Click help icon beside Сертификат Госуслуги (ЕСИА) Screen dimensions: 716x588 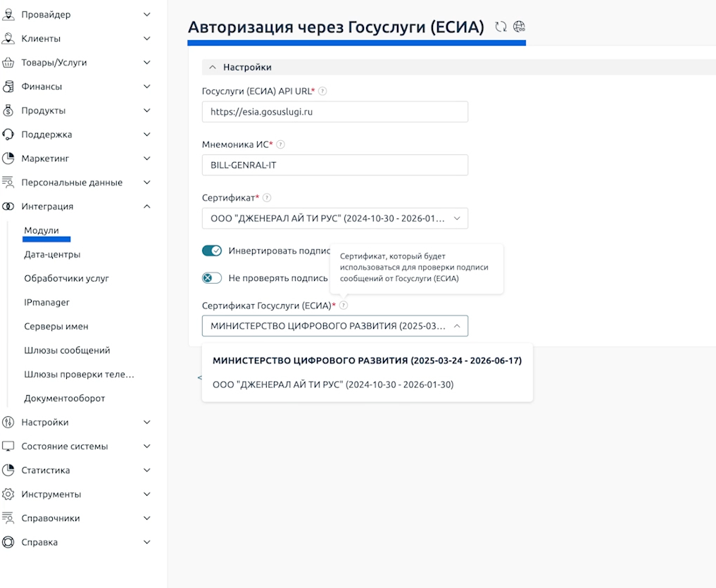(x=344, y=305)
